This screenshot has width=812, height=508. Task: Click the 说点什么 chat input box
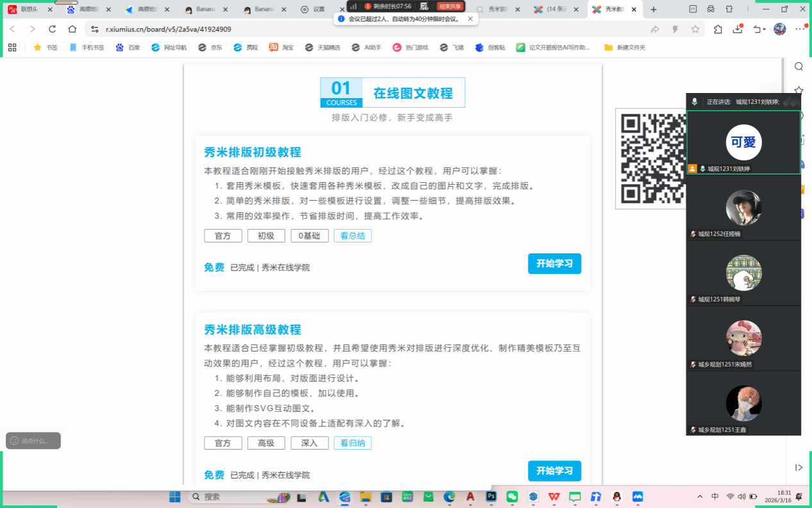33,441
